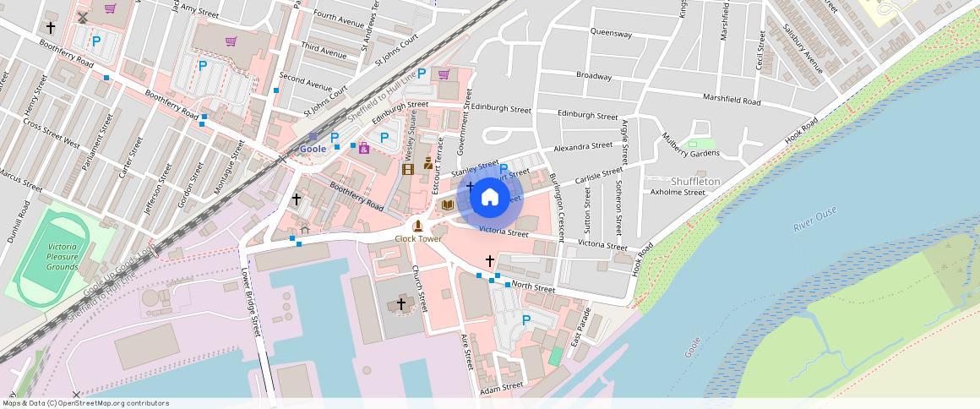
Task: Select the police officer icon near Estcourt Terrace
Action: tap(428, 163)
